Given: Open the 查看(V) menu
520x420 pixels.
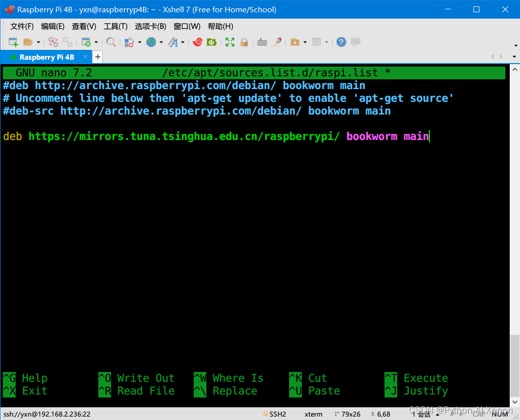Looking at the screenshot, I should [x=84, y=26].
